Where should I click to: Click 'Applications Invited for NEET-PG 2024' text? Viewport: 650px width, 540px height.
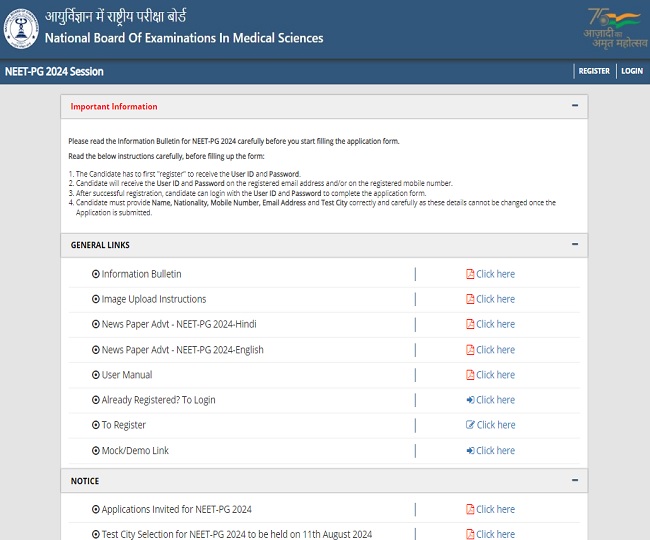(177, 509)
